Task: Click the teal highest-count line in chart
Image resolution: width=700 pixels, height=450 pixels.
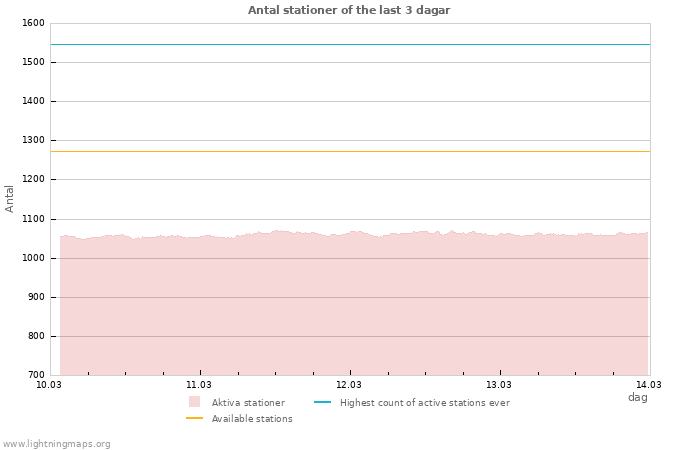Action: (x=350, y=44)
